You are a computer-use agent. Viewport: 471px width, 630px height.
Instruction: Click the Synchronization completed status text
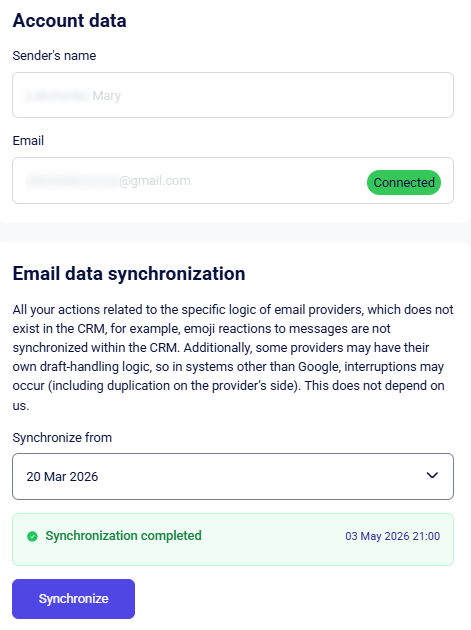tap(123, 536)
